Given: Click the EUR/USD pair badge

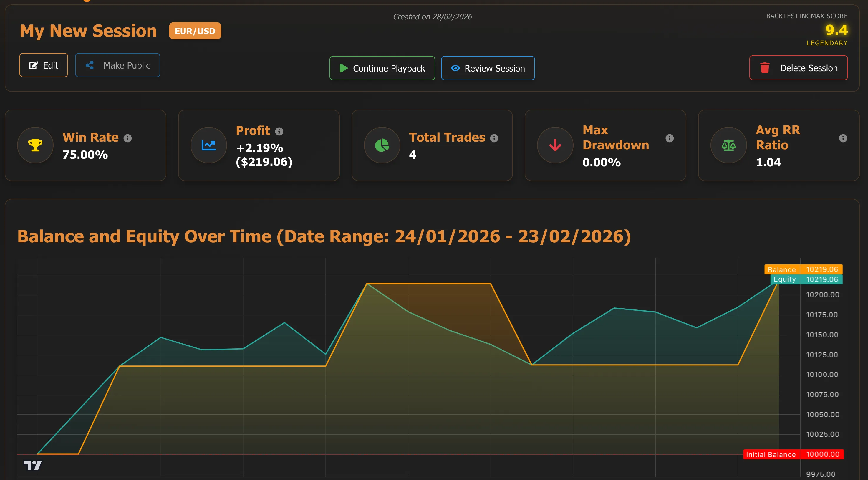Looking at the screenshot, I should [195, 31].
